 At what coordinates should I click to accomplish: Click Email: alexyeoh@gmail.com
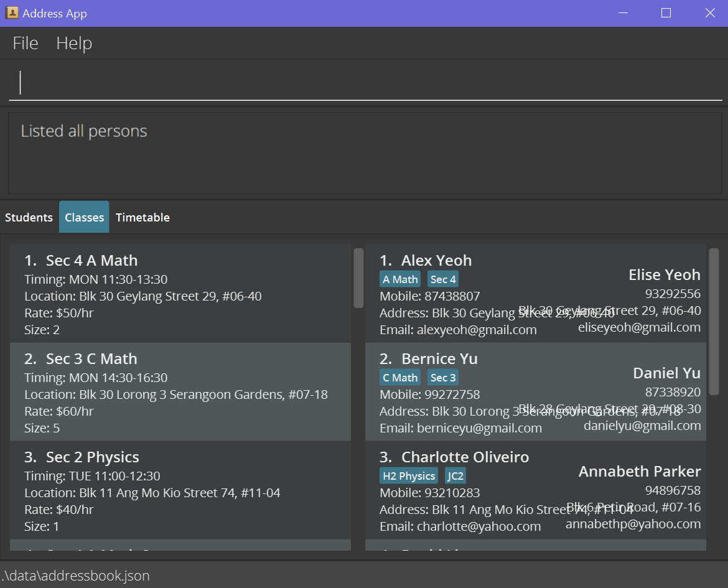tap(458, 330)
